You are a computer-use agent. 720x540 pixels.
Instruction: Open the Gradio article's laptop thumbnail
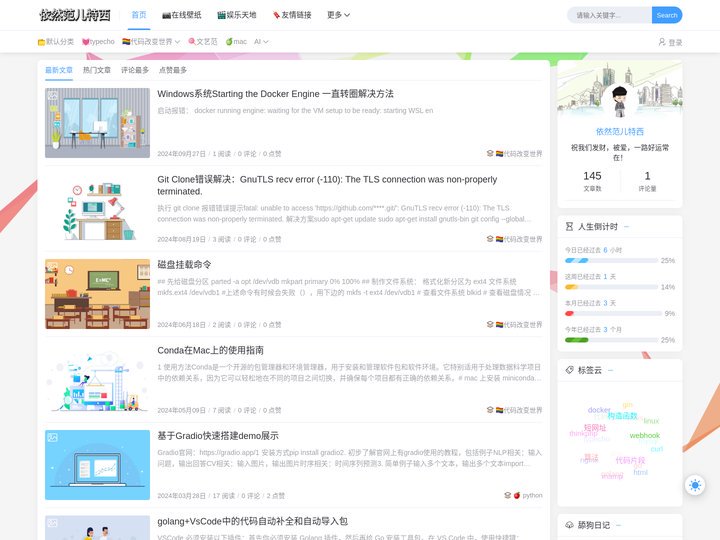[97, 465]
